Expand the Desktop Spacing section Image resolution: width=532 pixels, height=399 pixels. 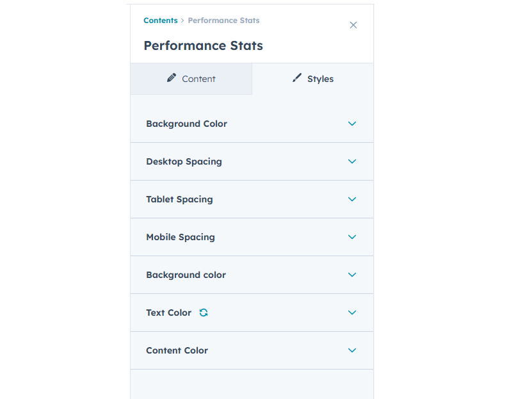252,161
